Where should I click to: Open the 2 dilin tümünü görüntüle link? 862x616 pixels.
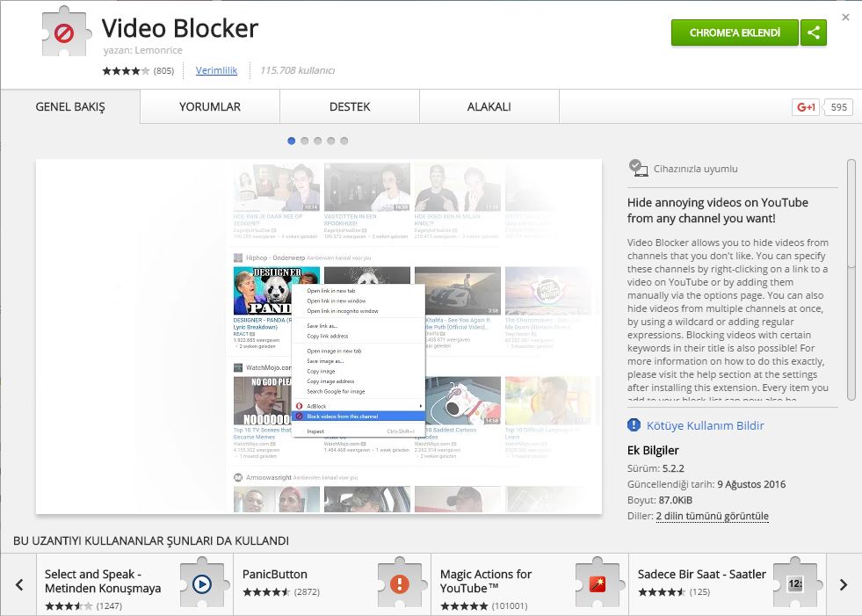pos(713,516)
